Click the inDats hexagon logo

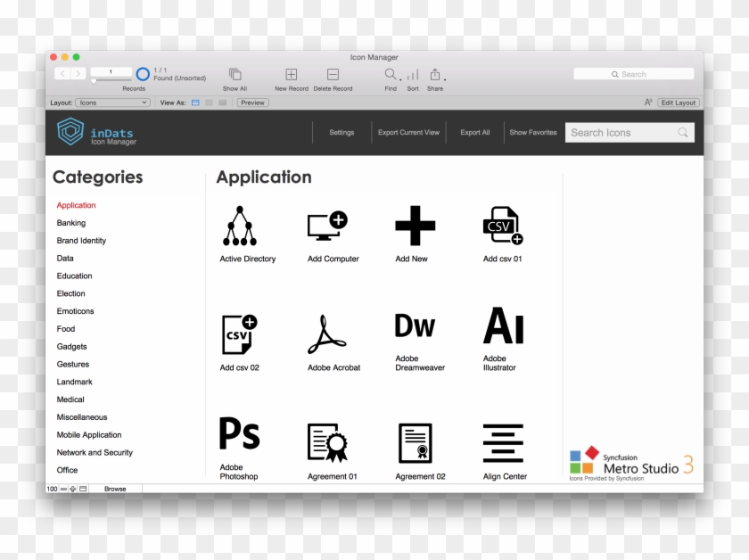point(70,131)
